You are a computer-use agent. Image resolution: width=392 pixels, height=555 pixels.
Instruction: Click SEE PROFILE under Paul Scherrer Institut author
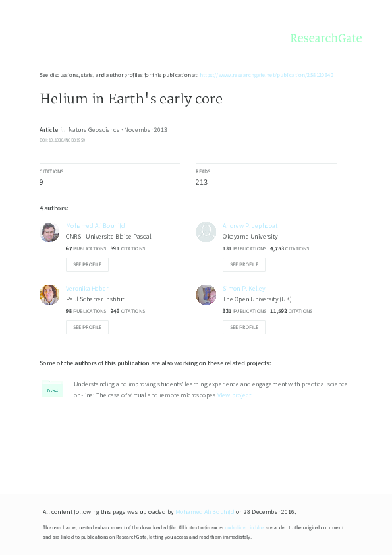87,327
